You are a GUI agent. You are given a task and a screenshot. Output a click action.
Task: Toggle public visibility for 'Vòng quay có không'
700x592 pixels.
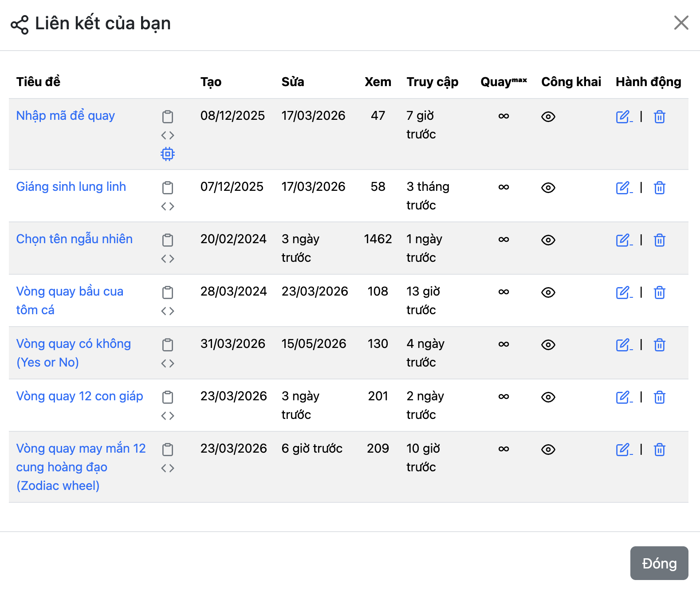coord(548,345)
